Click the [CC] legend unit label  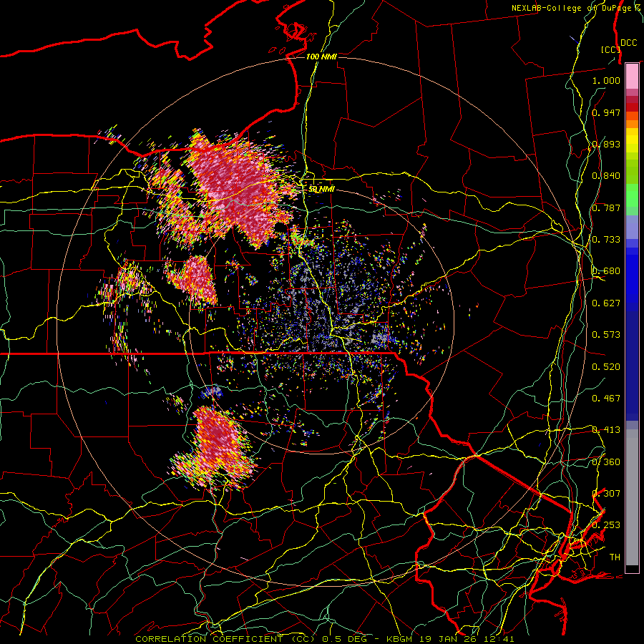[x=610, y=49]
